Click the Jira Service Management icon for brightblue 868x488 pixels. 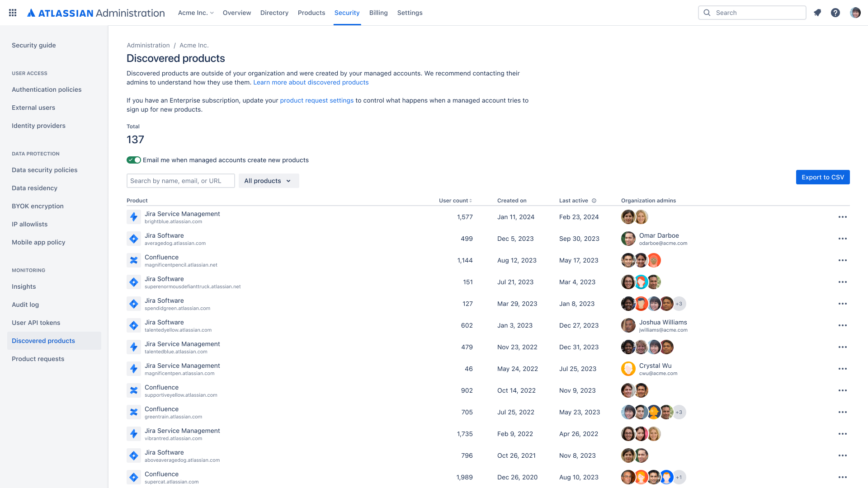(133, 217)
